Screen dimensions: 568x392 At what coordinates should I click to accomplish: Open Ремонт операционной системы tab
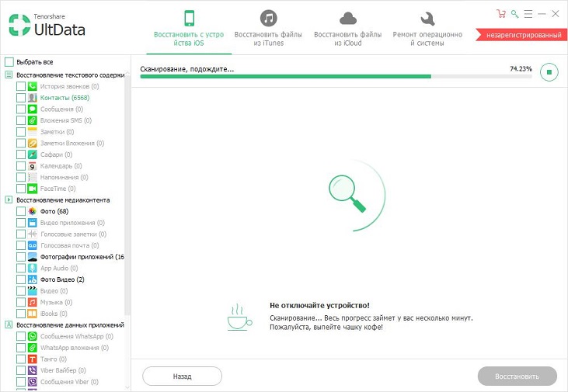(427, 28)
